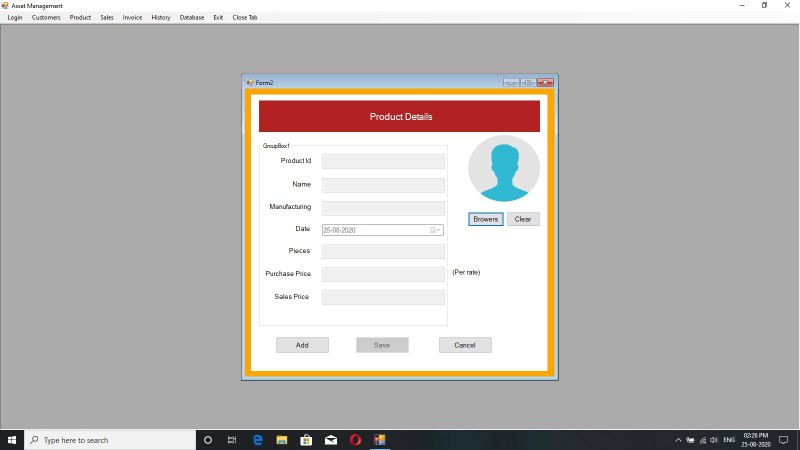Viewport: 800px width, 450px height.
Task: Click the Cortana circle icon
Action: 208,440
